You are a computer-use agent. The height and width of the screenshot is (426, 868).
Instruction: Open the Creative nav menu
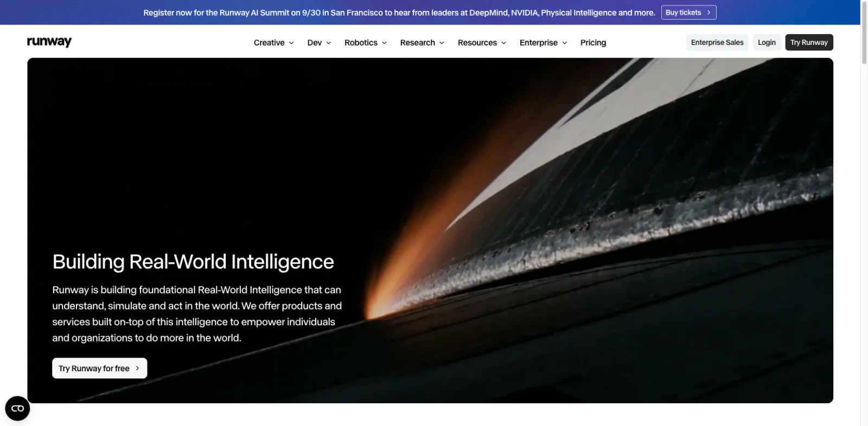[273, 43]
